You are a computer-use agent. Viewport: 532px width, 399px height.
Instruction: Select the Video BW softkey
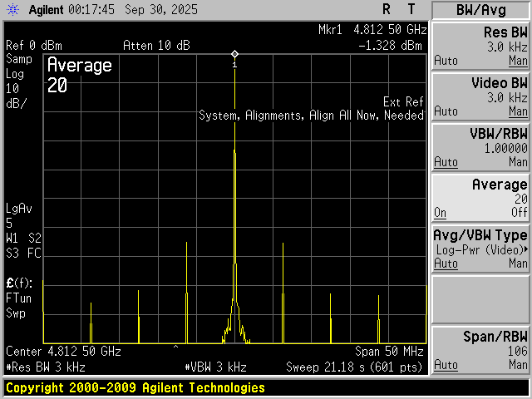(480, 97)
